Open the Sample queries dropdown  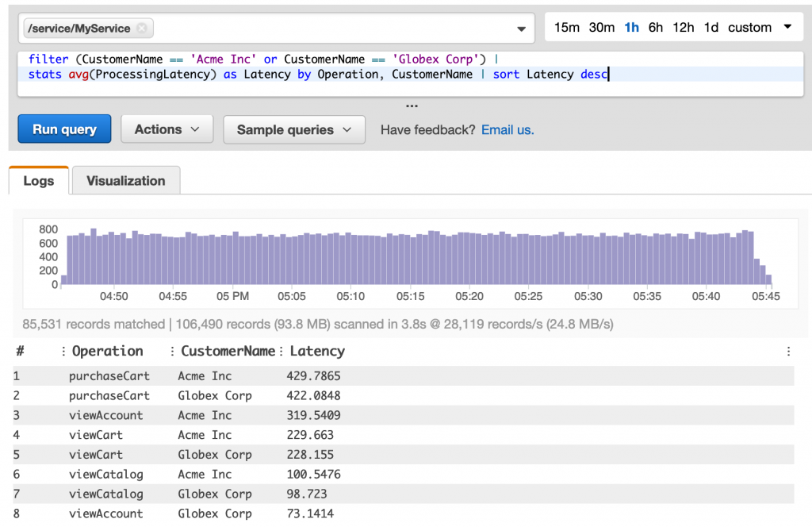293,129
